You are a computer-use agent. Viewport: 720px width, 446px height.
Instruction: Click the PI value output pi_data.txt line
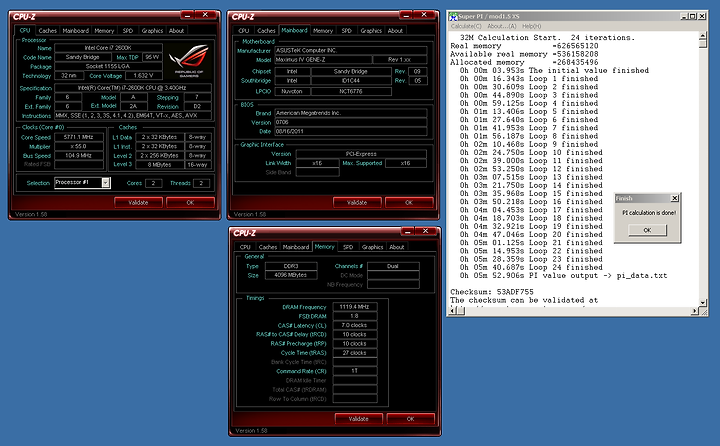tap(563, 276)
